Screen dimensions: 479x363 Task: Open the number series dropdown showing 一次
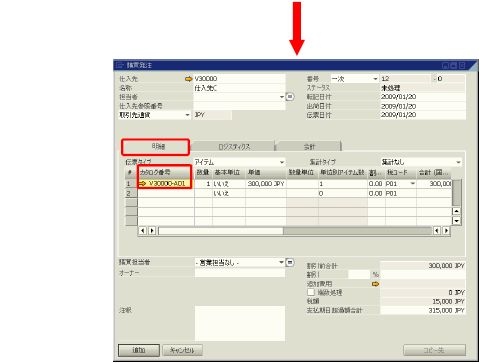[x=375, y=79]
